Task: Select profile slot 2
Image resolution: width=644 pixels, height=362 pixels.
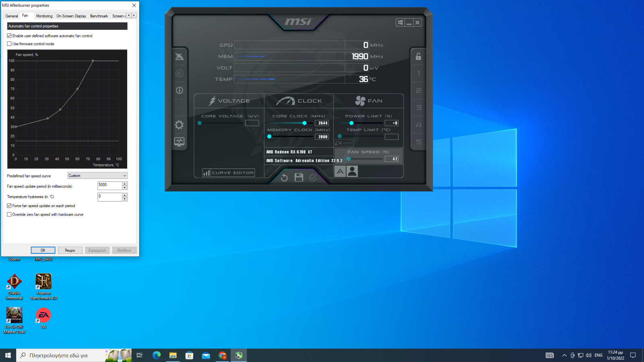Action: point(419,90)
